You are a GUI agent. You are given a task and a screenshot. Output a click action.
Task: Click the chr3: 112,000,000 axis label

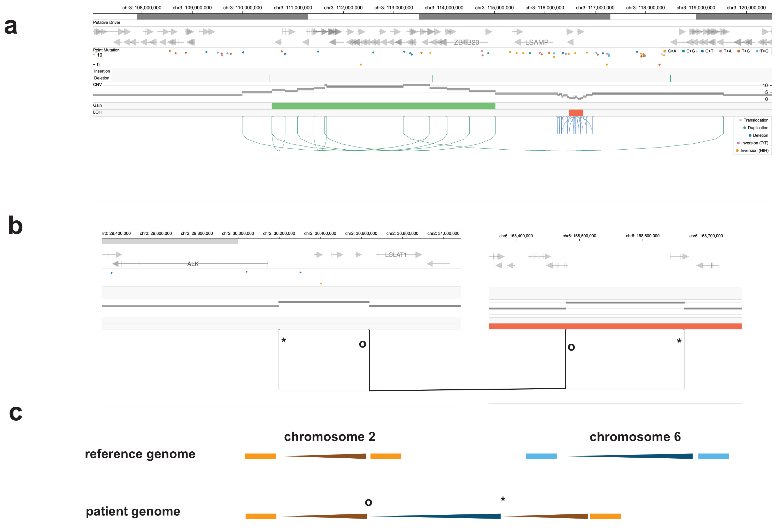pyautogui.click(x=343, y=8)
